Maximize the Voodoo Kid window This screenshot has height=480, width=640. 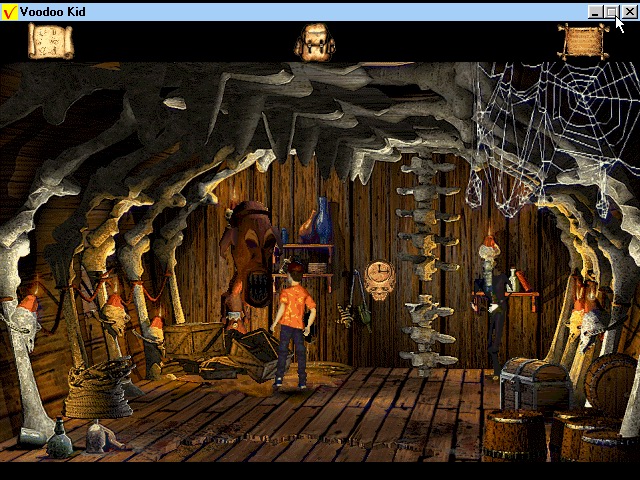[x=611, y=12]
